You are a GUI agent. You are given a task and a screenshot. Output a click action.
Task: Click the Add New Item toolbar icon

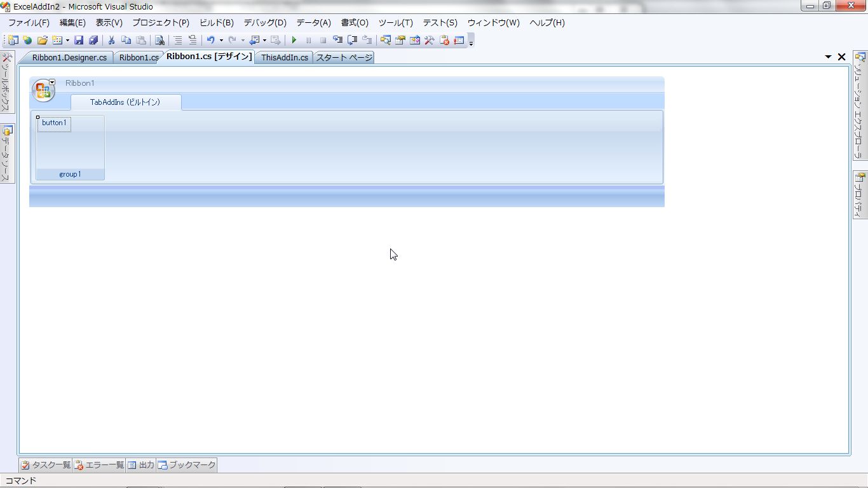pos(57,40)
